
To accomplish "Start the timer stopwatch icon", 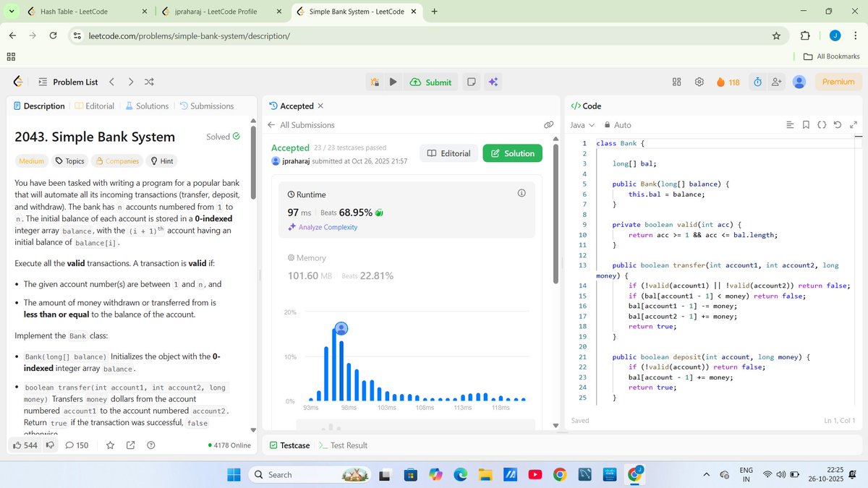I will click(757, 82).
